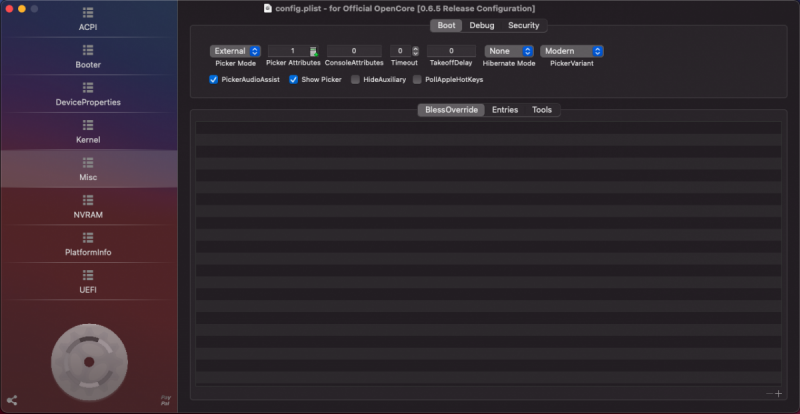The image size is (800, 414).
Task: Open the Hibernate Mode dropdown set to None
Action: (x=509, y=51)
